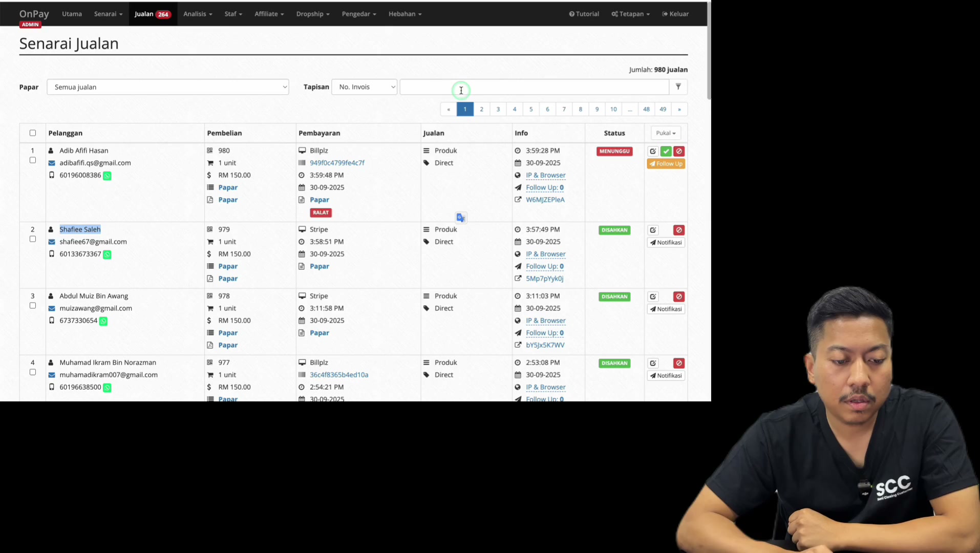Click edit icon for Shafiee Saleh row
Viewport: 980px width, 553px height.
(x=653, y=230)
